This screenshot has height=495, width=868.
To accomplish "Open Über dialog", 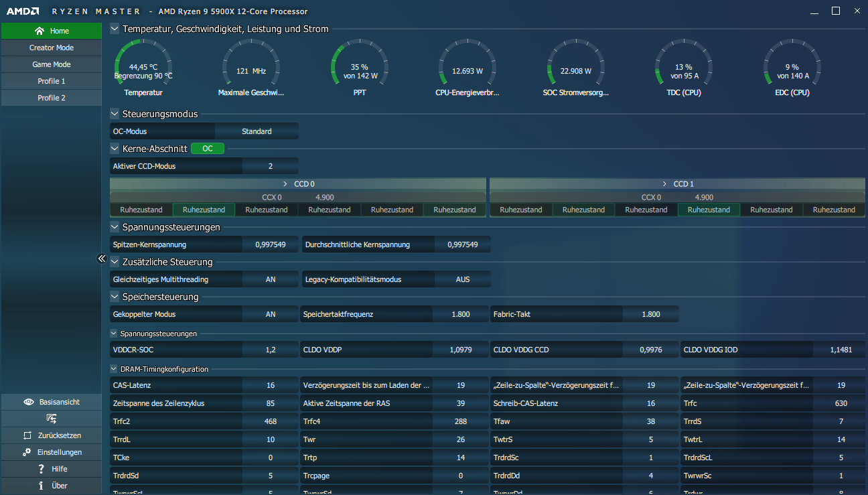I will [x=52, y=486].
